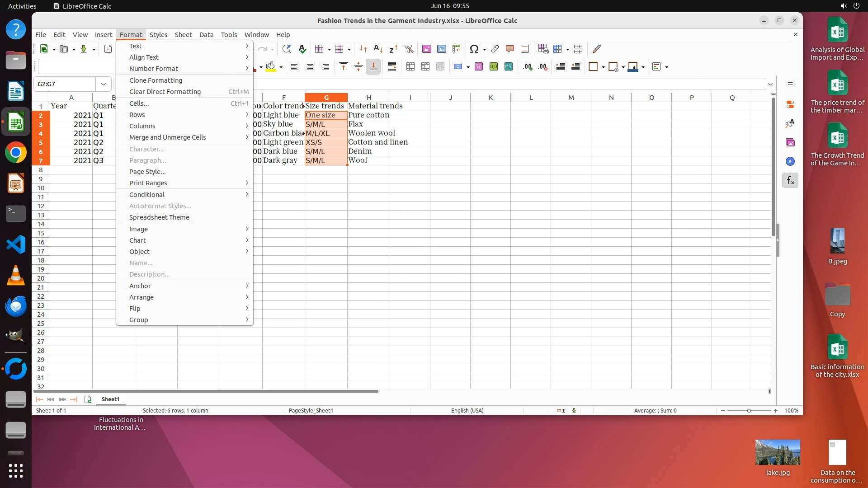The height and width of the screenshot is (488, 868).
Task: Expand the Name Box dropdown
Action: (x=104, y=84)
